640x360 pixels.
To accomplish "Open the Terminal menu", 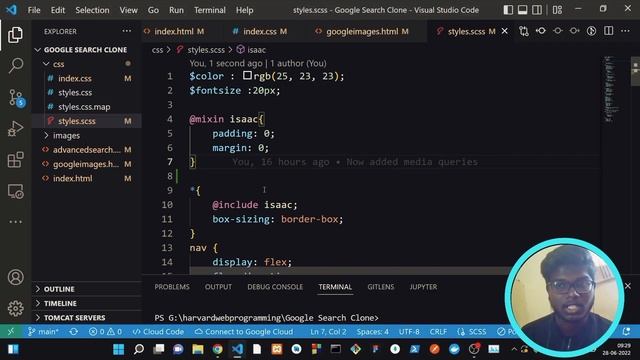I will 210,10.
